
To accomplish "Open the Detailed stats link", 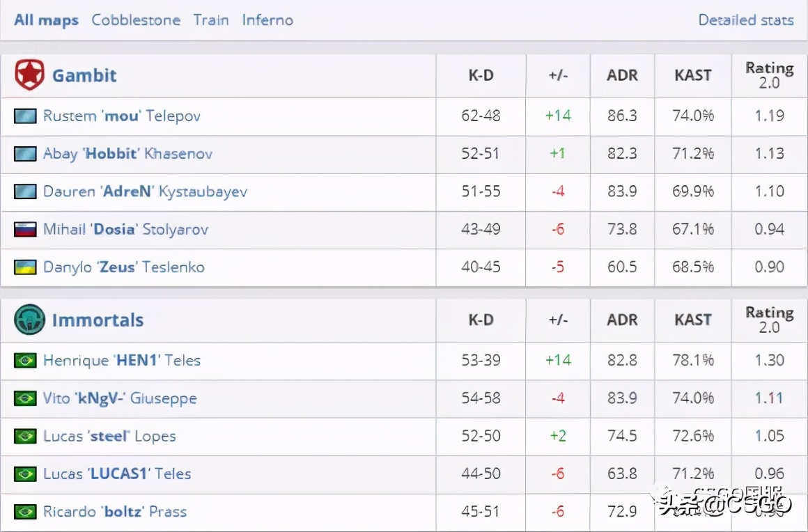I will pyautogui.click(x=746, y=20).
